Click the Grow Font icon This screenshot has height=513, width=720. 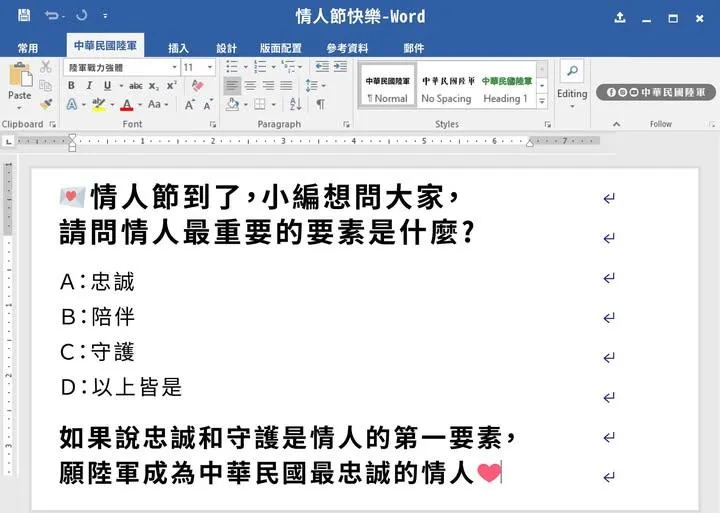(190, 105)
